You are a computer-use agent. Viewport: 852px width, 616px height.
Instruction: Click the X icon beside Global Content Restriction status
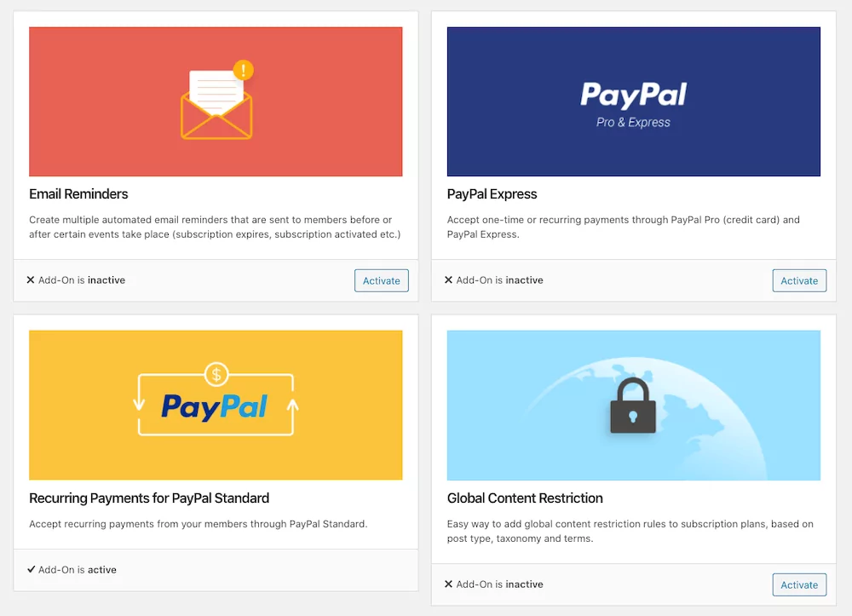[x=448, y=584]
